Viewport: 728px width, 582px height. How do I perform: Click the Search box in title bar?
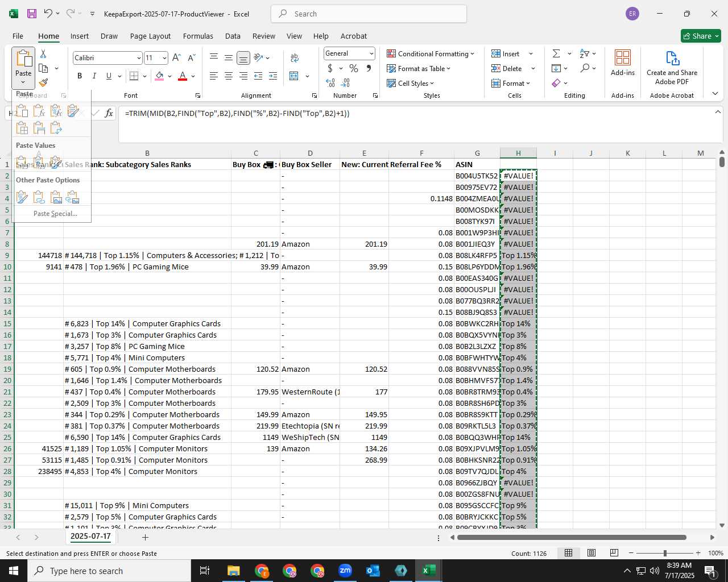click(x=369, y=14)
